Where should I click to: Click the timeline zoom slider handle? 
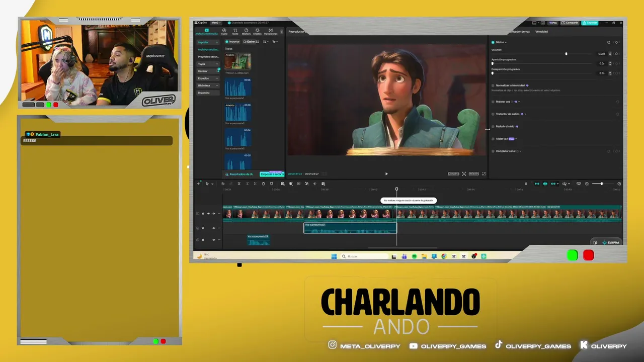click(602, 184)
